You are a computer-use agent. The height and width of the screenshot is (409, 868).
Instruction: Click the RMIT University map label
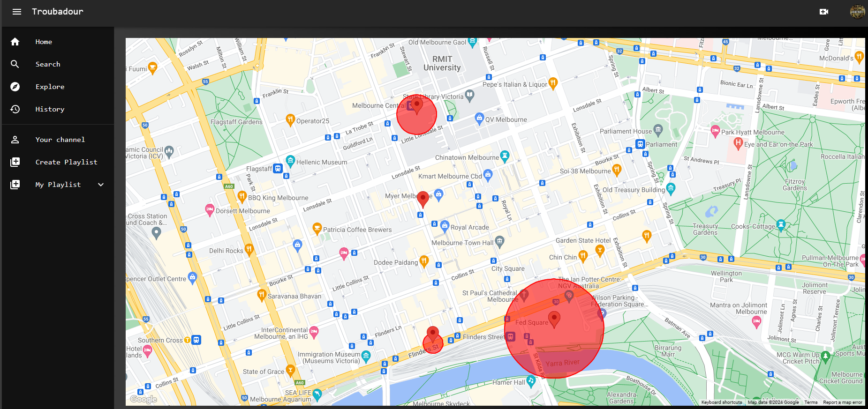442,63
